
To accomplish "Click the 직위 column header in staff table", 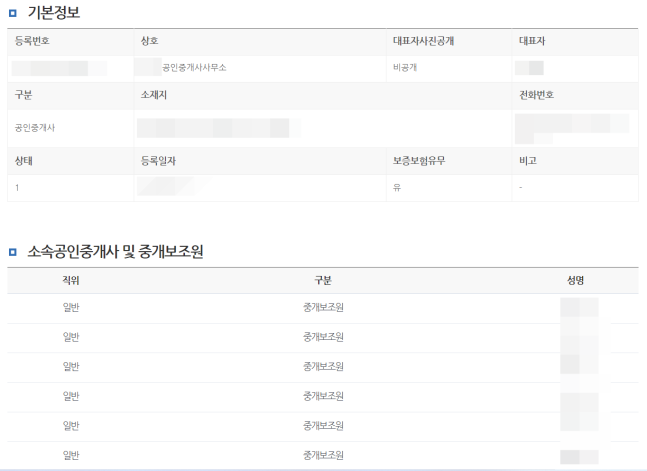I will 71,280.
